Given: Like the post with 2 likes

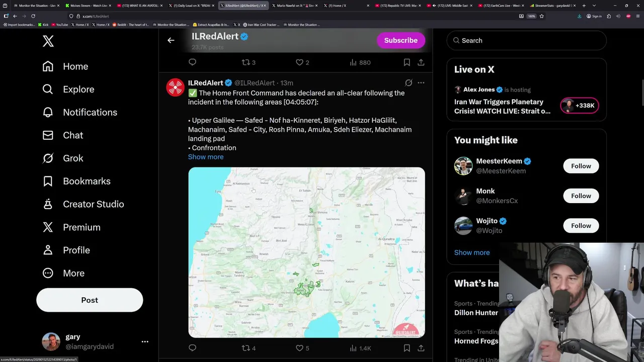Looking at the screenshot, I should coord(302,62).
